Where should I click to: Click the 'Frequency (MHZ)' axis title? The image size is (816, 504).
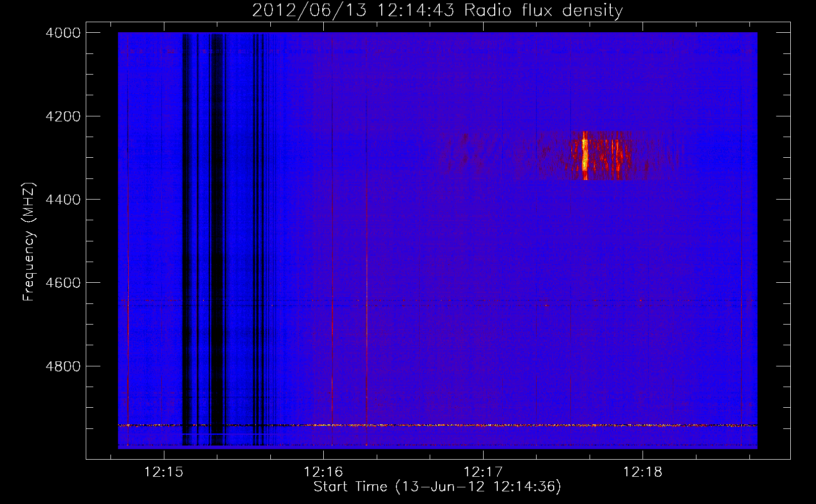click(29, 242)
